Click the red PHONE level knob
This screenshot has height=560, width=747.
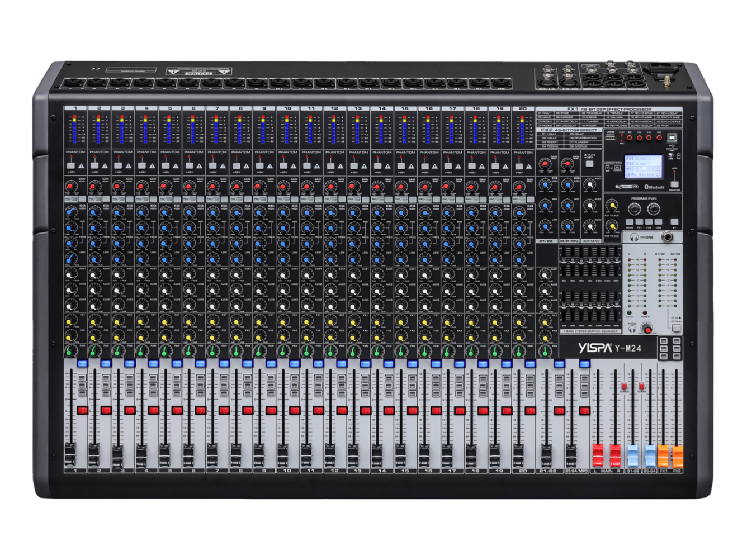(x=647, y=329)
